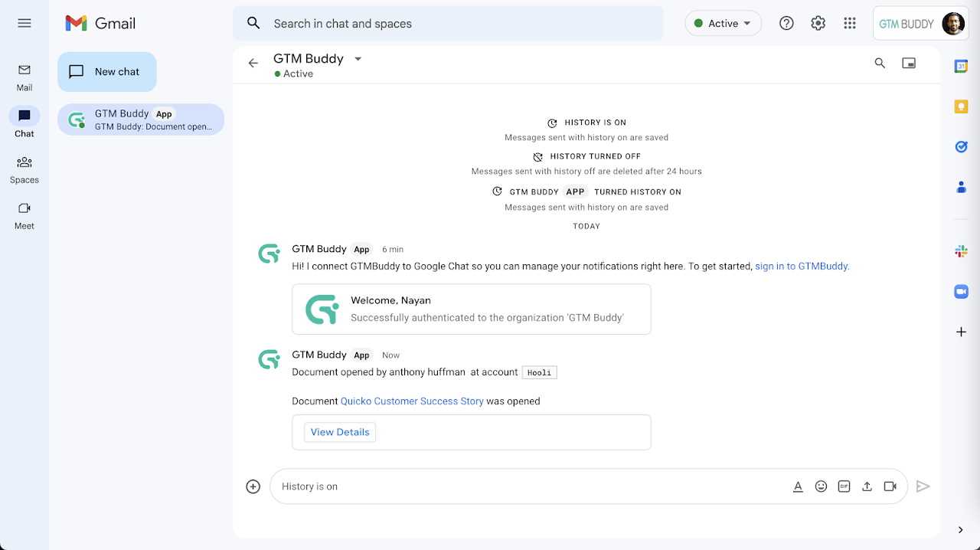
Task: Collapse the right side panel
Action: 961,529
